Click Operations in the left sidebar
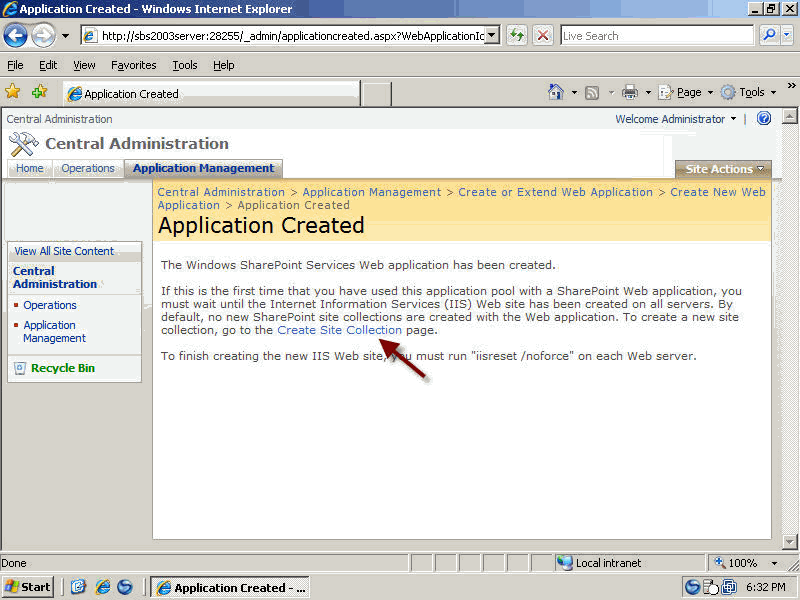Image resolution: width=800 pixels, height=600 pixels. (50, 305)
